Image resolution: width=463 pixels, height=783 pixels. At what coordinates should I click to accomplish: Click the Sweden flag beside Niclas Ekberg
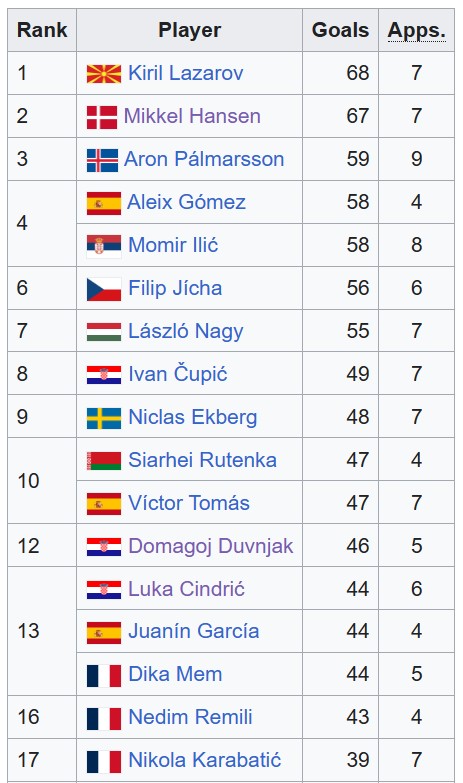[104, 418]
